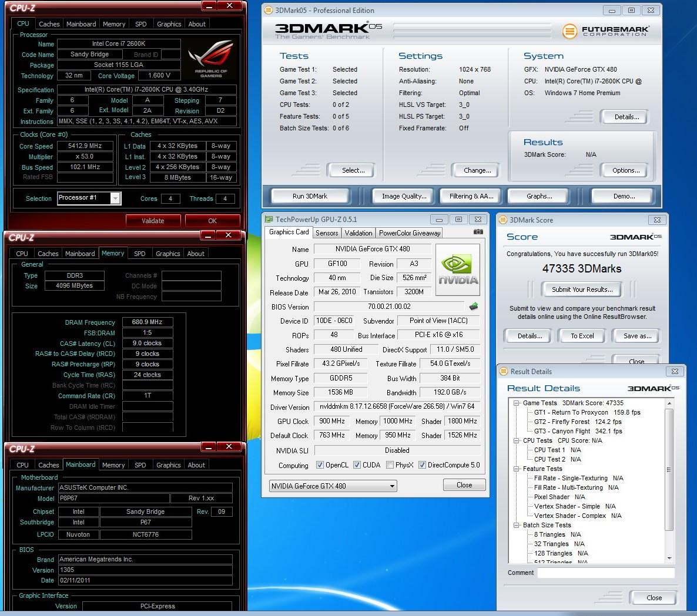Click the ROG logo in CPU-Z
Viewport: 697px width, 616px height.
(x=211, y=59)
